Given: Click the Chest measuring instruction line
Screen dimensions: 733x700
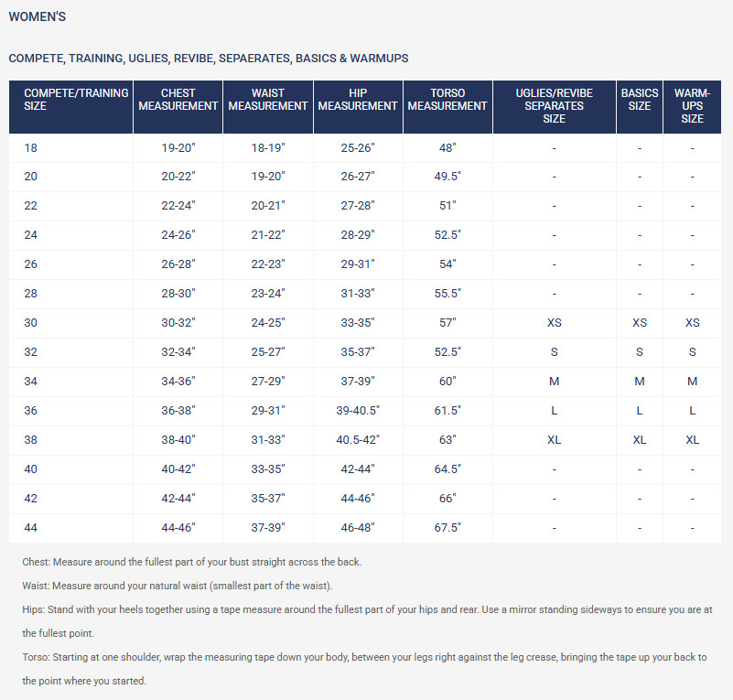Looking at the screenshot, I should coord(191,562).
